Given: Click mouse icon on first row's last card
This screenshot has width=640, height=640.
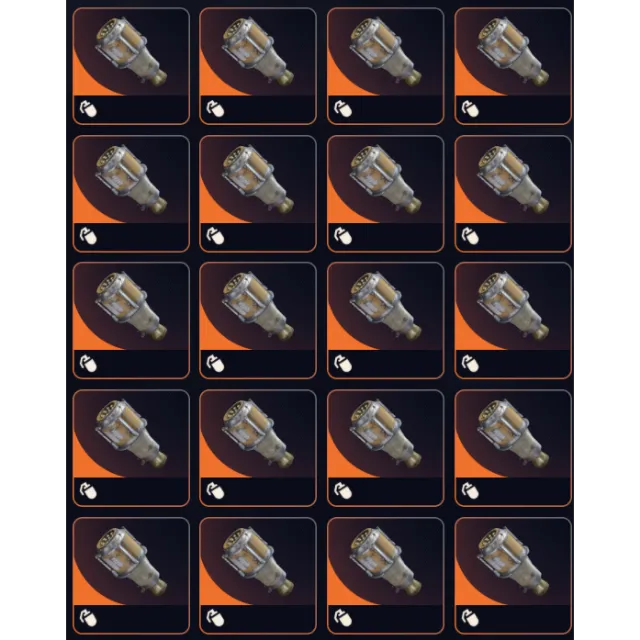Looking at the screenshot, I should coord(470,109).
